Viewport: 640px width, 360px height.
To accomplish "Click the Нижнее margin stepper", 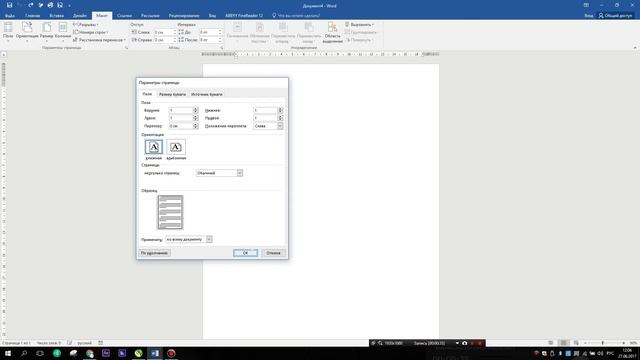I will [280, 110].
